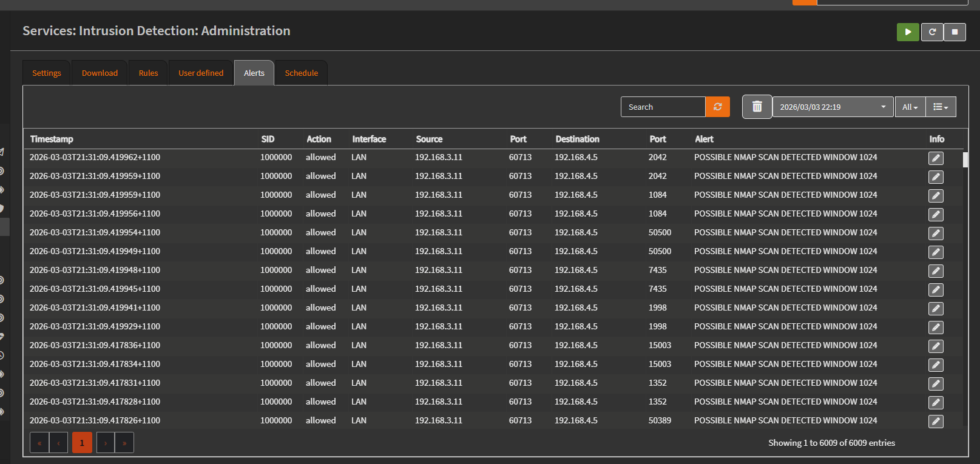Open the column selection list dropdown
The width and height of the screenshot is (980, 464).
click(x=940, y=107)
